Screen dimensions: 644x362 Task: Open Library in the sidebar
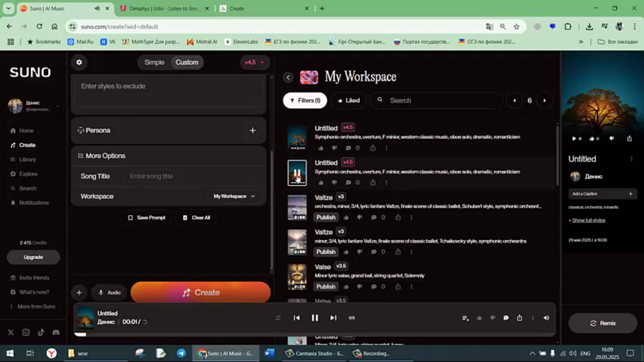click(23, 159)
